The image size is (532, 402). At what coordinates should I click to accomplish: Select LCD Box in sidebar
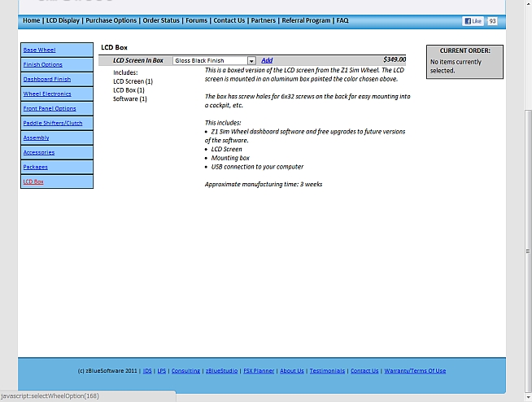[33, 181]
